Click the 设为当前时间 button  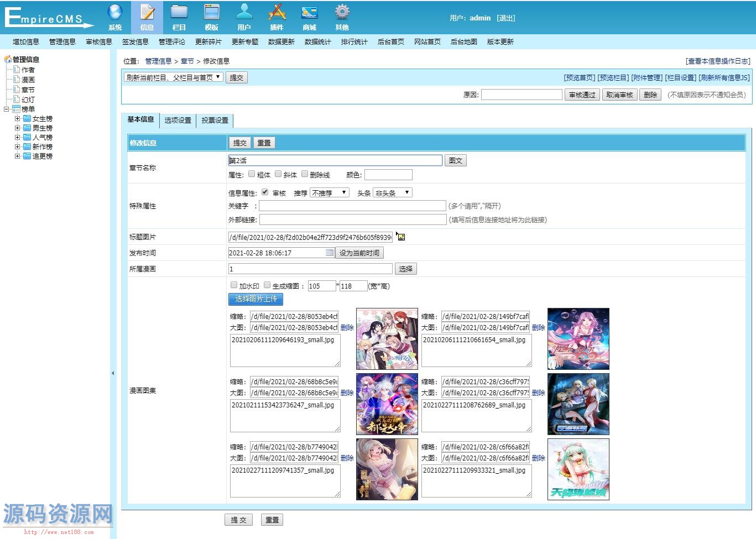[359, 253]
